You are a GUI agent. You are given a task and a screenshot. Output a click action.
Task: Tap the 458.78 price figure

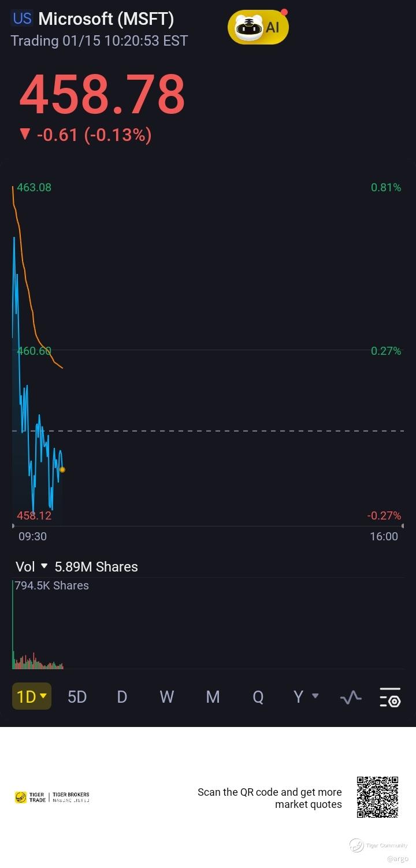(x=102, y=94)
